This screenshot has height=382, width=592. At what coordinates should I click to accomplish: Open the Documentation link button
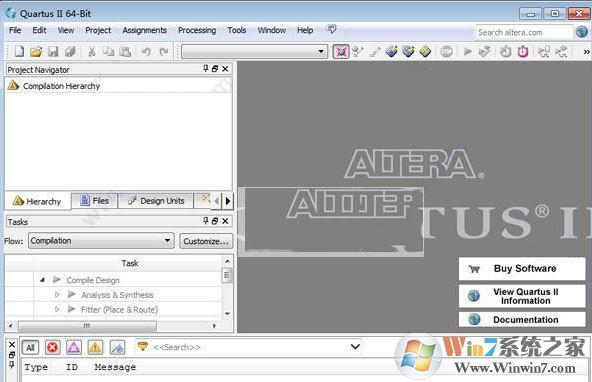(x=522, y=320)
